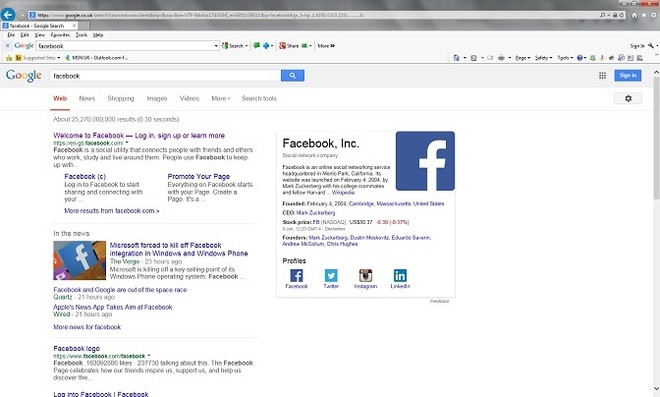Open the Tools menu in menu bar
This screenshot has width=660, height=397.
(x=81, y=35)
